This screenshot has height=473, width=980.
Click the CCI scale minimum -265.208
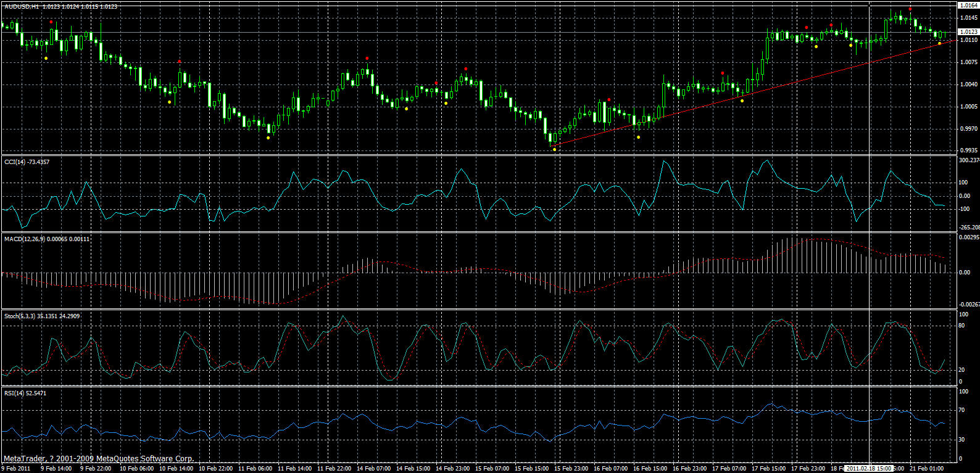[968, 227]
